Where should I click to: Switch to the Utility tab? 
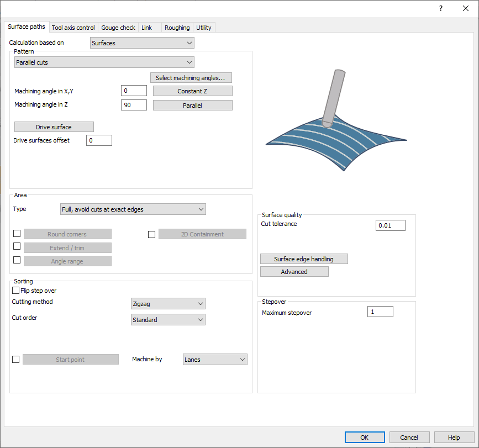203,27
